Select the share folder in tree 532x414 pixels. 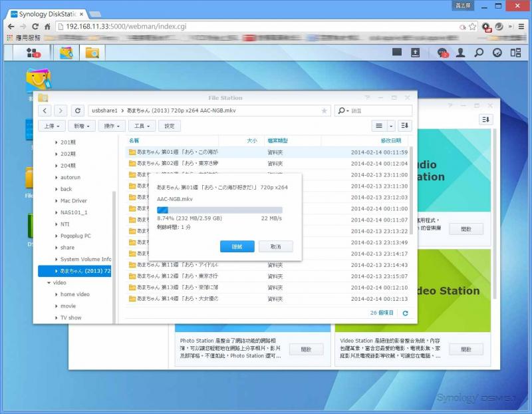coord(68,248)
